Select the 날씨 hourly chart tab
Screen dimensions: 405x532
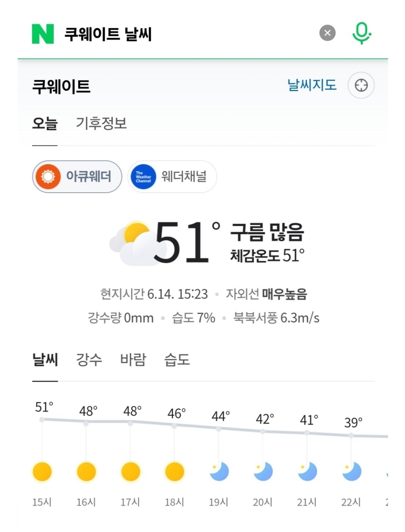(45, 360)
